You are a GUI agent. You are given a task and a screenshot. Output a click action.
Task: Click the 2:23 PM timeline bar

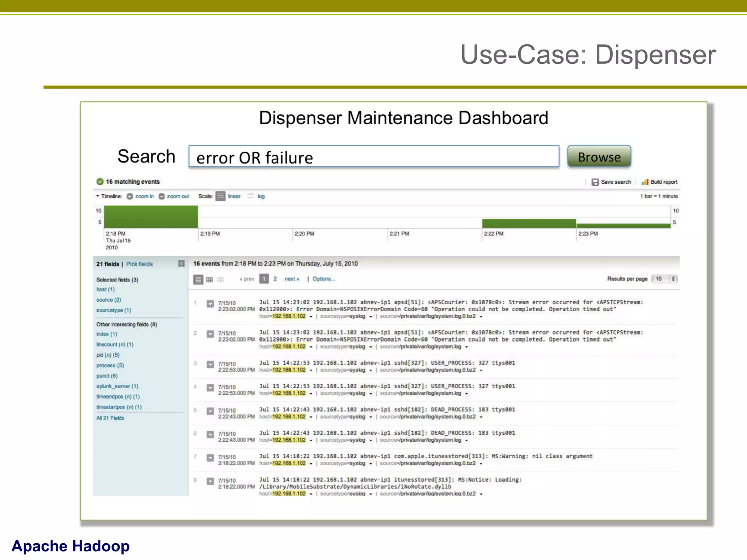pos(623,226)
